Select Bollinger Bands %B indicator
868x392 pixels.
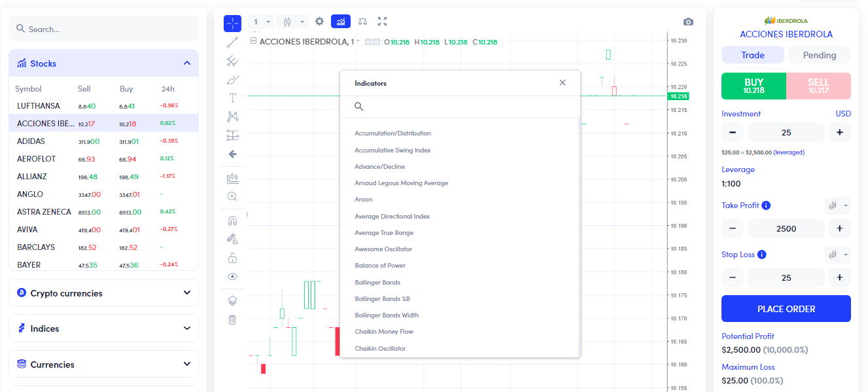[x=382, y=299]
